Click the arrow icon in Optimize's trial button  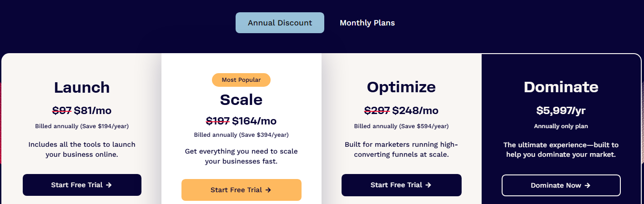pos(428,185)
